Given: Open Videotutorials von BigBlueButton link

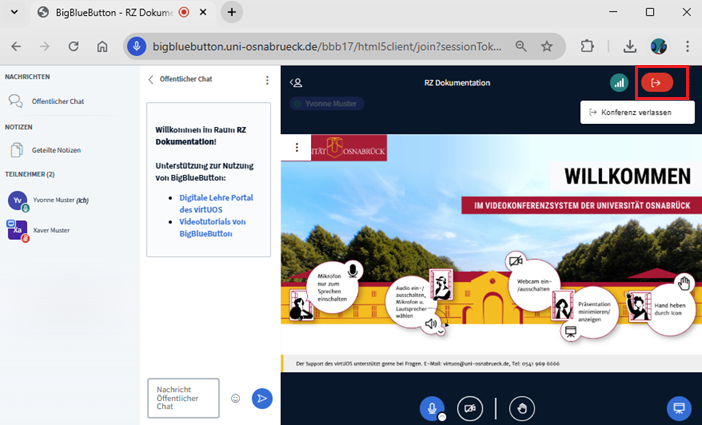Looking at the screenshot, I should [x=213, y=228].
